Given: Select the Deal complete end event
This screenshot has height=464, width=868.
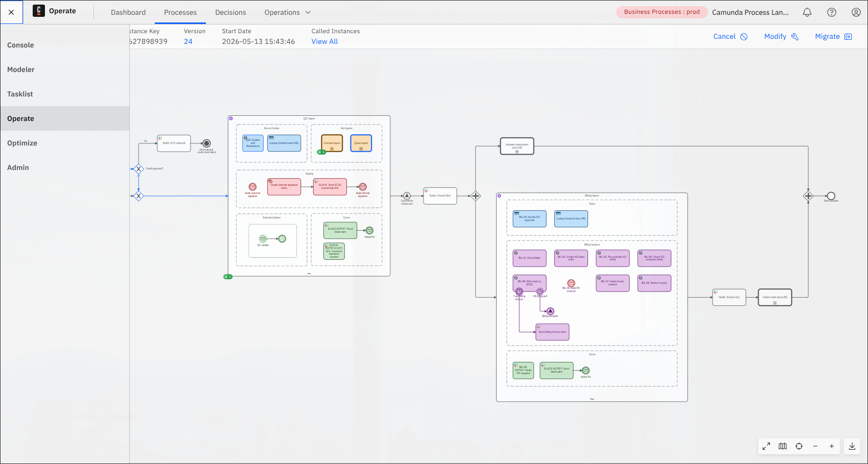Looking at the screenshot, I should tap(831, 196).
